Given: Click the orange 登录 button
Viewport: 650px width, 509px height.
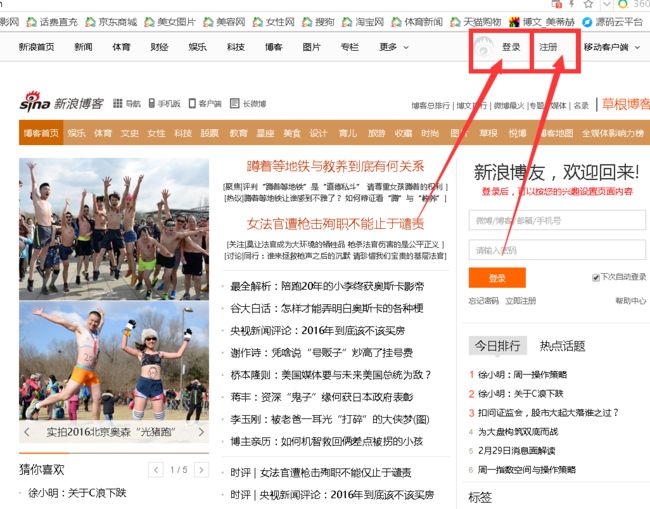Looking at the screenshot, I should coord(497,278).
